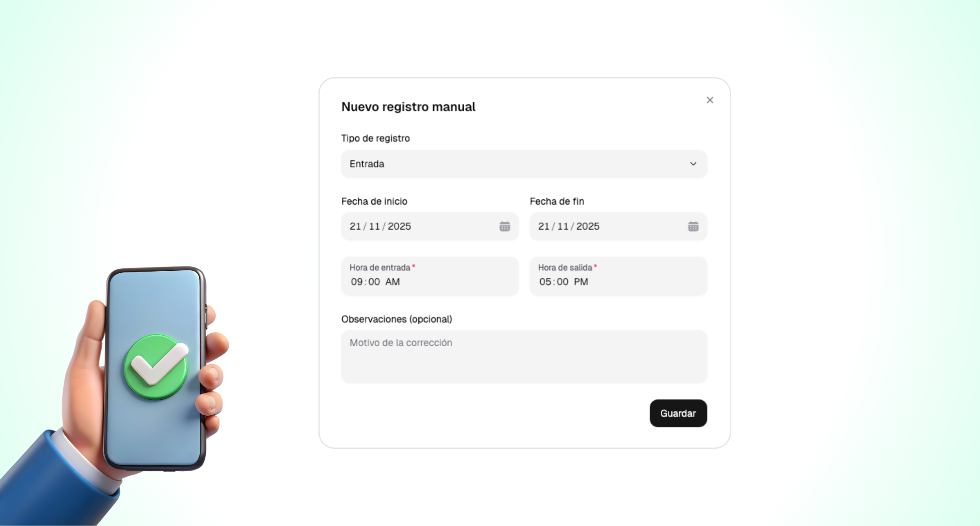Click the dropdown arrow next to Entrada

693,164
